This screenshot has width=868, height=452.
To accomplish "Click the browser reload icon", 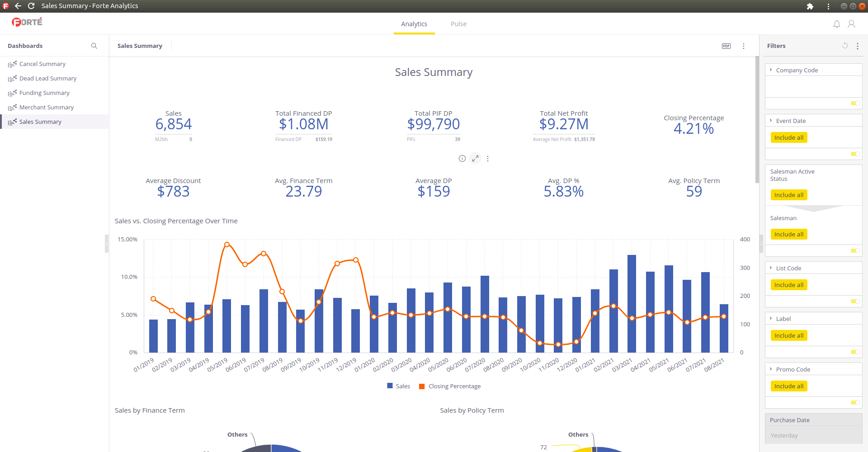I will click(x=31, y=6).
